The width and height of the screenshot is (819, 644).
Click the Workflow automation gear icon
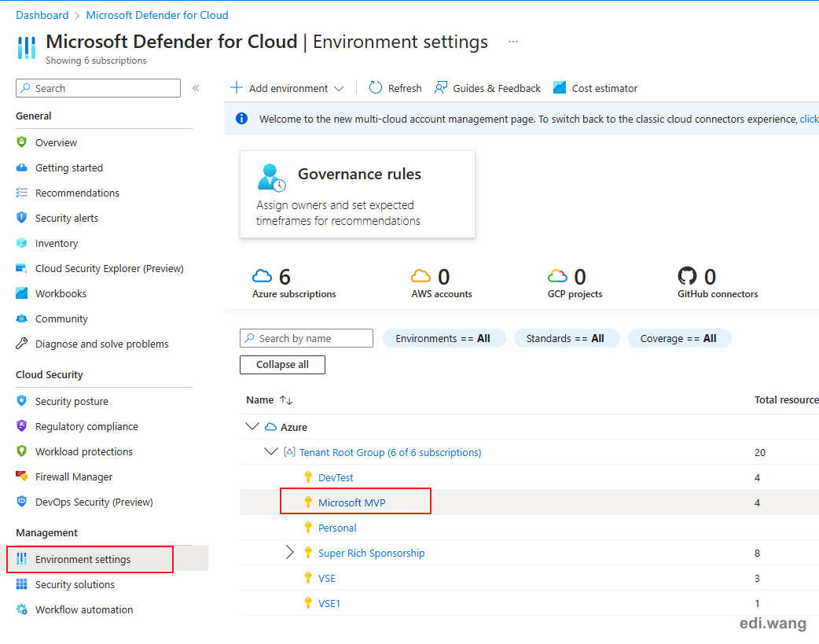tap(21, 609)
